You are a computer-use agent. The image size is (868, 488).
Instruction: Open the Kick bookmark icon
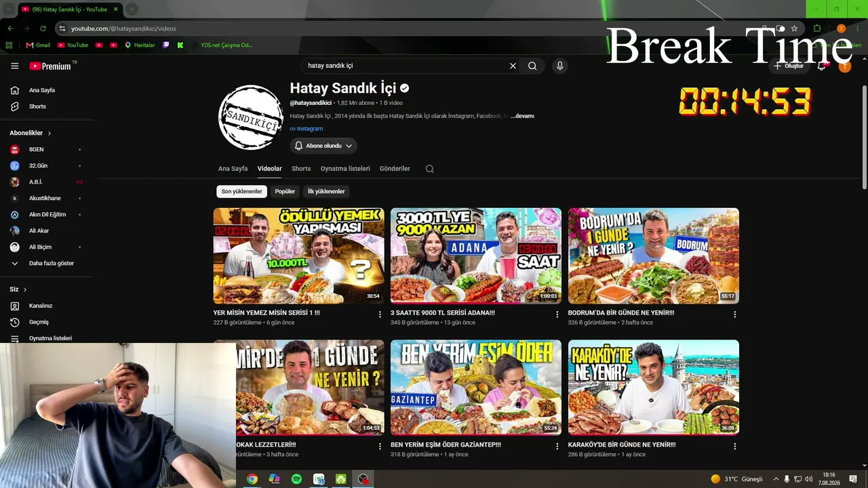(x=180, y=45)
